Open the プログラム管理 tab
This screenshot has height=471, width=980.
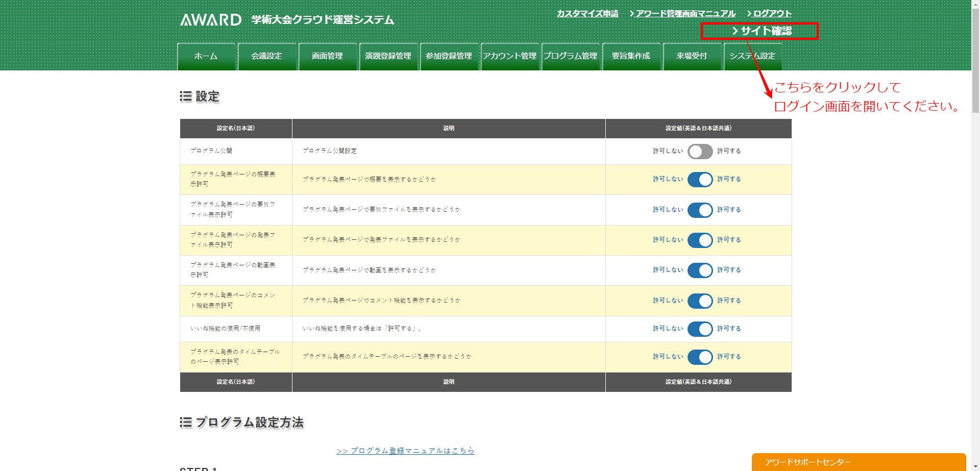pyautogui.click(x=570, y=56)
